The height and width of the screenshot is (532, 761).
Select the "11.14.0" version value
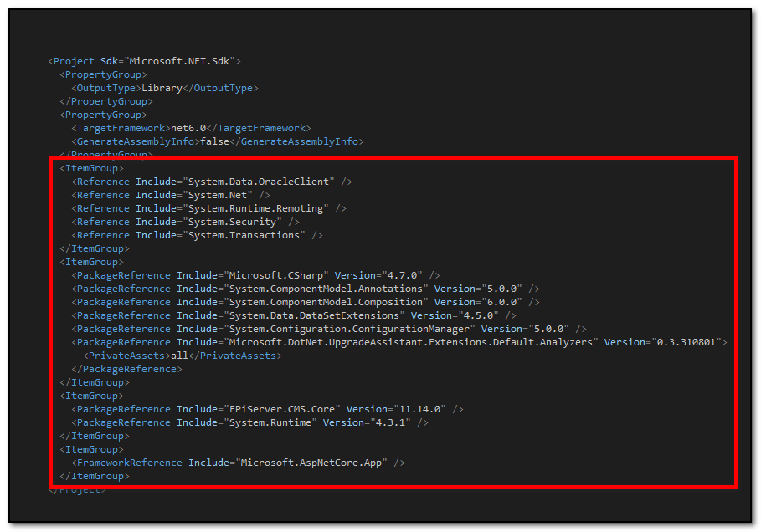tap(419, 409)
